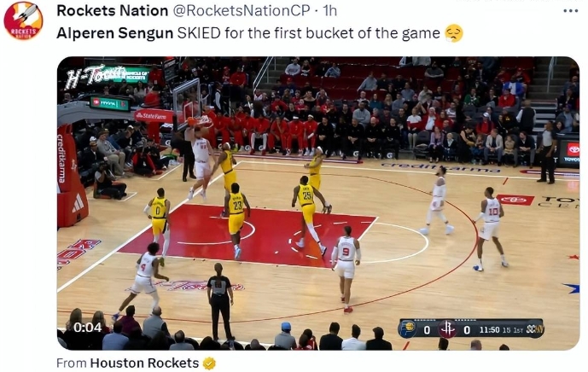The image size is (588, 372).
Task: Click the Rockets logo on the scoreboard overlay
Action: (x=447, y=329)
